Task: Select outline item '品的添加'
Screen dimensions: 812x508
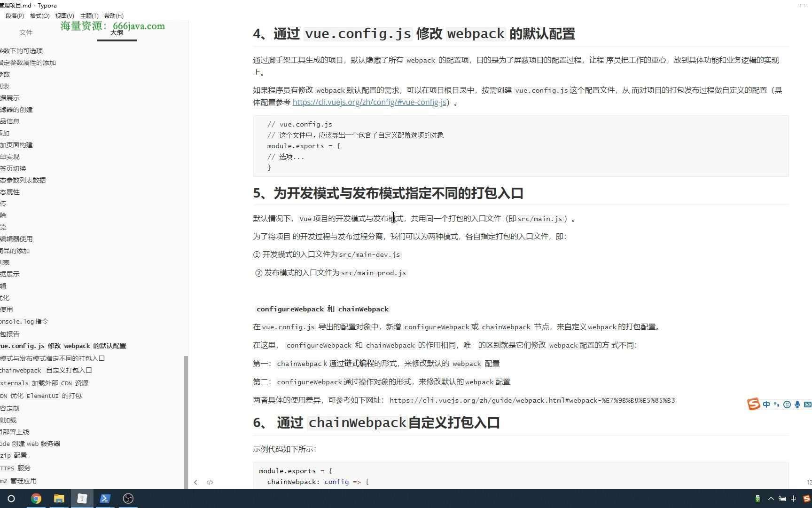Action: 15,251
